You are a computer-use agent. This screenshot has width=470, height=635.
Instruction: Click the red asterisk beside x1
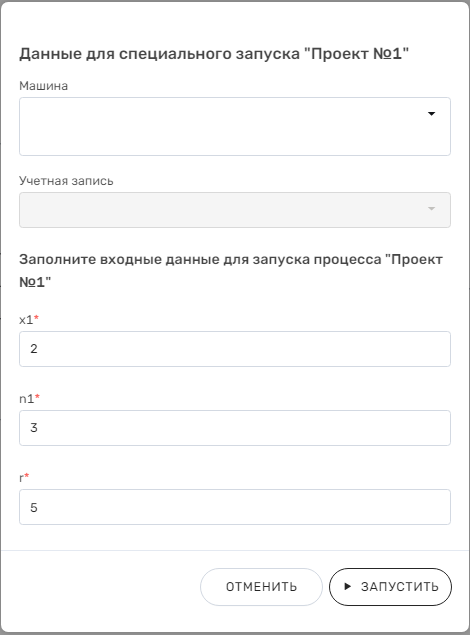[36, 318]
